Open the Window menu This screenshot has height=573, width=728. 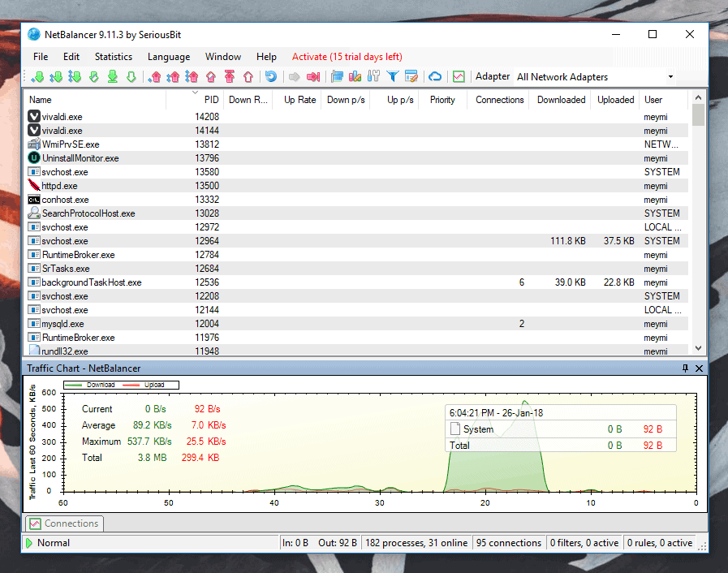click(223, 57)
